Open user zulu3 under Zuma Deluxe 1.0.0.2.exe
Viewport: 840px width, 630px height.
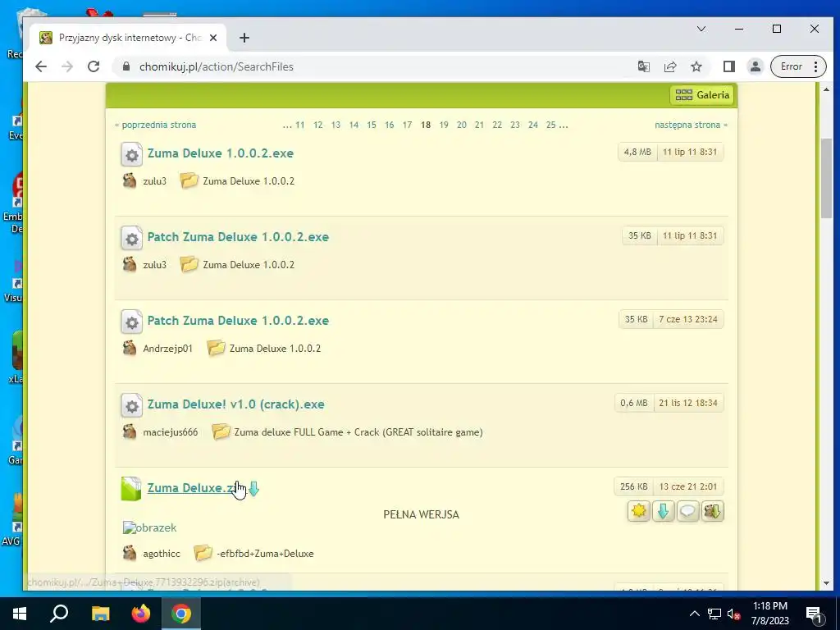click(x=154, y=181)
